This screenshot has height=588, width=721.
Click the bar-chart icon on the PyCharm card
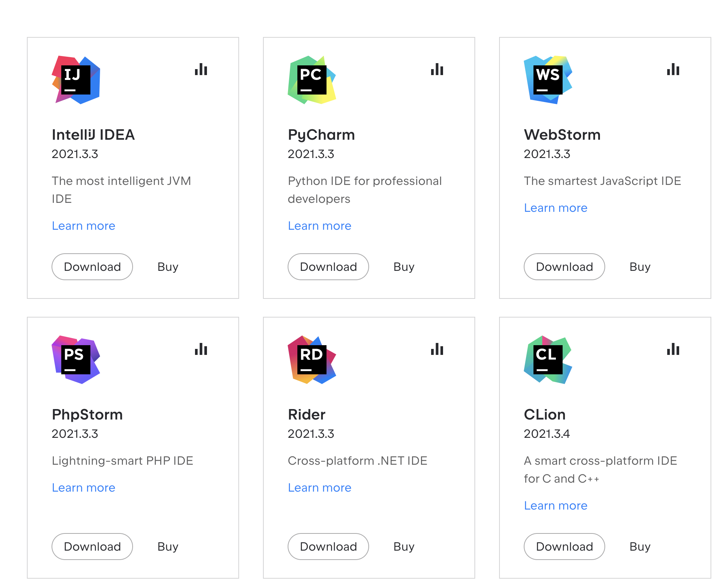coord(437,69)
